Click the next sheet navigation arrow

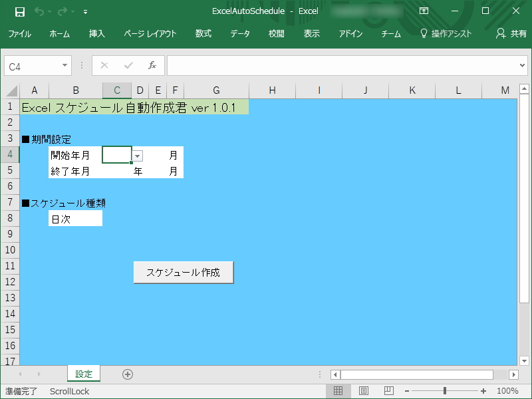pyautogui.click(x=39, y=374)
